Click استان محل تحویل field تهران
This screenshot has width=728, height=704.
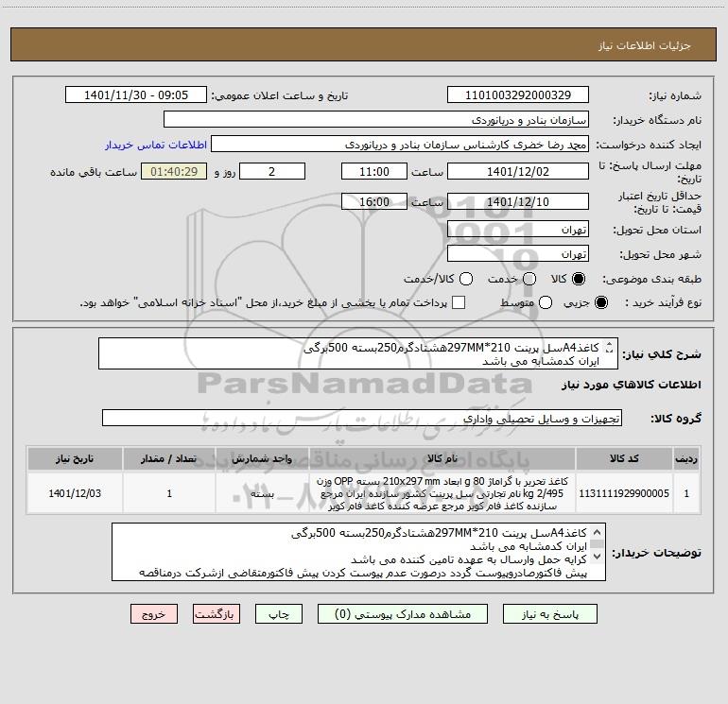tap(518, 230)
